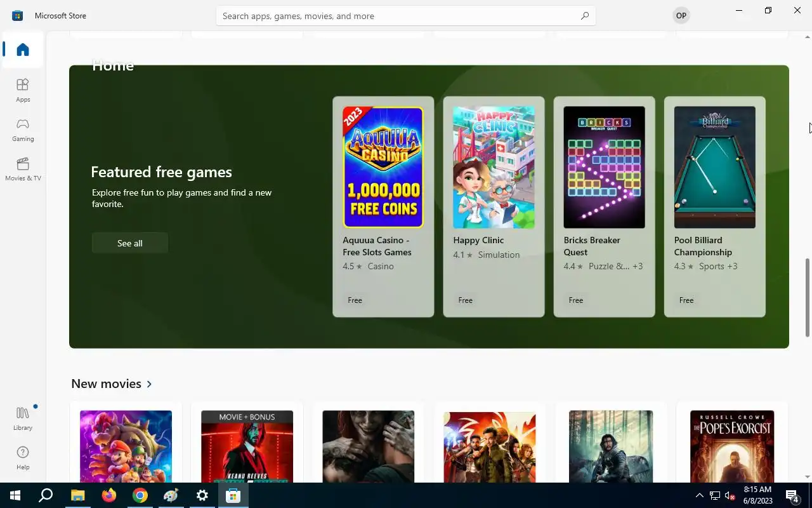Show hidden system tray icons

point(700,495)
